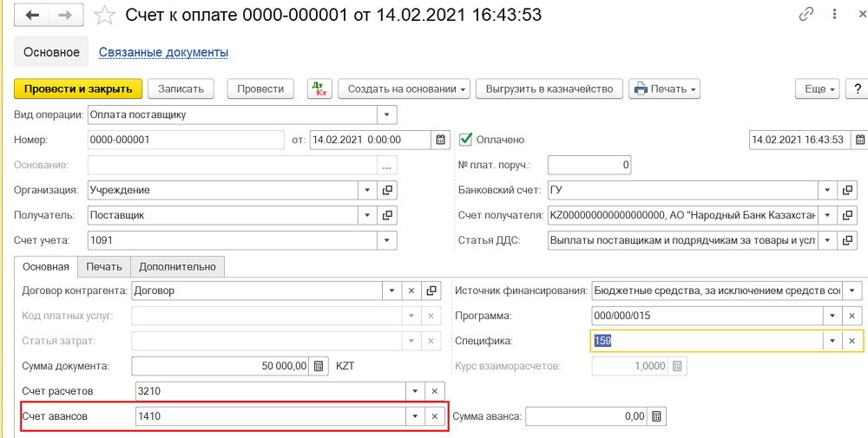This screenshot has height=438, width=868.
Task: Open calculator for Сумма аванса field
Action: 657,416
